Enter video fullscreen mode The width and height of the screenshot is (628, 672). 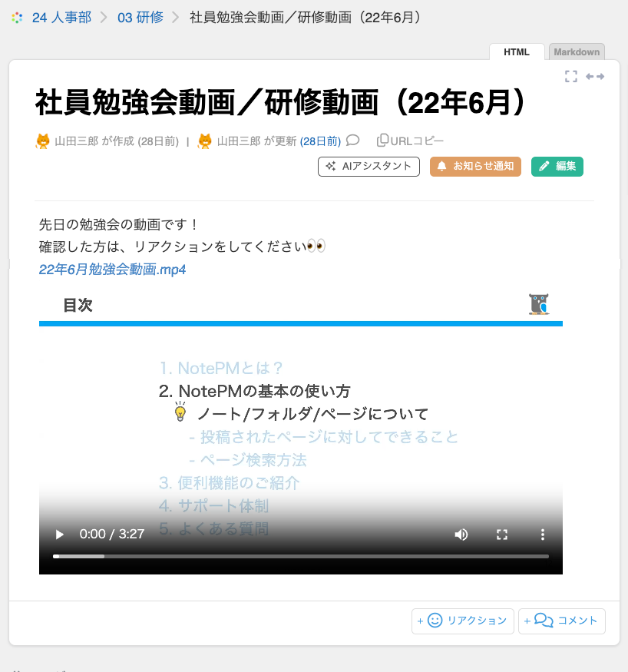502,535
